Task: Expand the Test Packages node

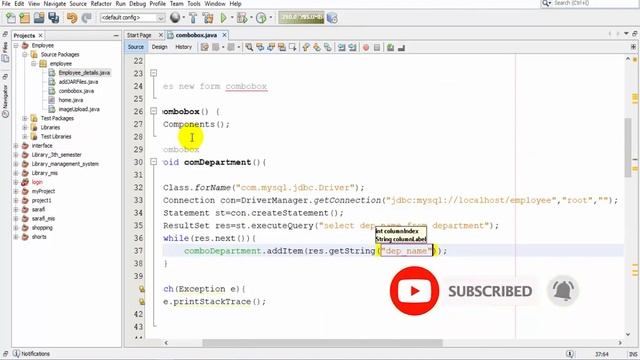Action: click(25, 118)
